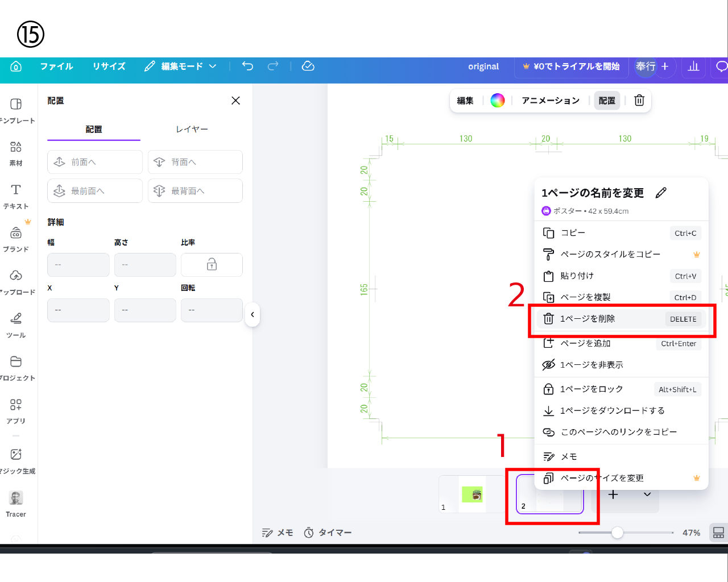This screenshot has height=582, width=728.
Task: Click the Home icon in the top bar
Action: pyautogui.click(x=16, y=66)
